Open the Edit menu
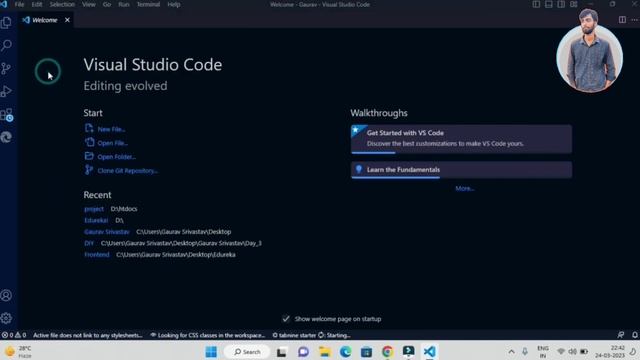 [37, 4]
